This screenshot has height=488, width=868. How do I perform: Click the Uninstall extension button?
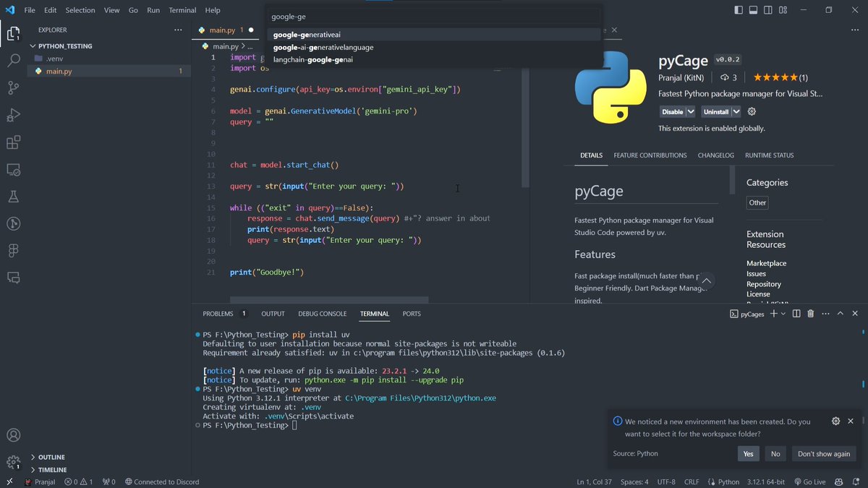pyautogui.click(x=716, y=111)
